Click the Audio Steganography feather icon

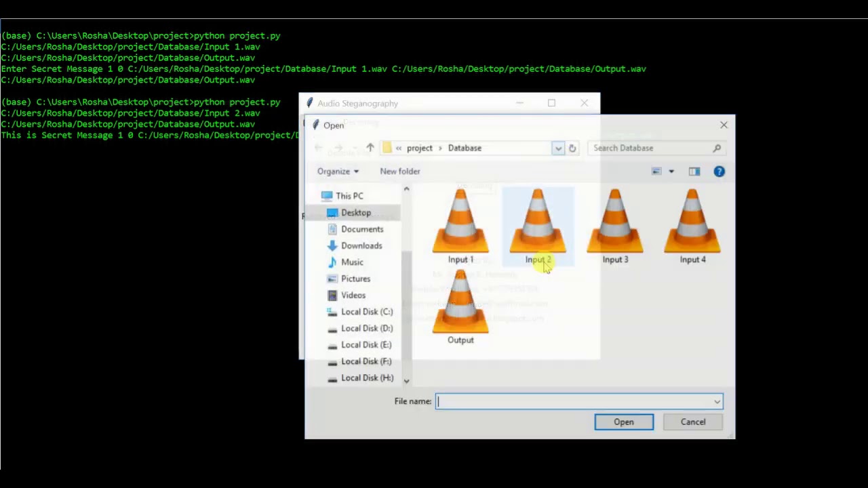[x=309, y=103]
